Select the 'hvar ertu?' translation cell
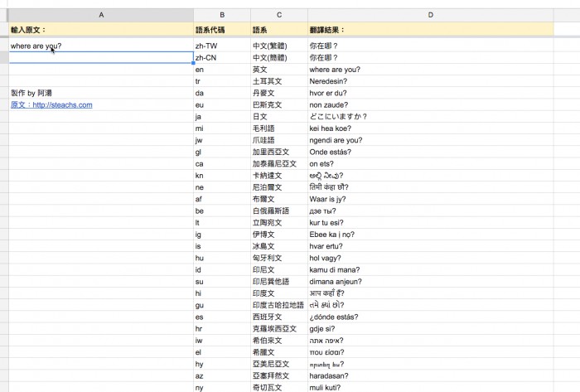The image size is (580, 392). [x=431, y=246]
